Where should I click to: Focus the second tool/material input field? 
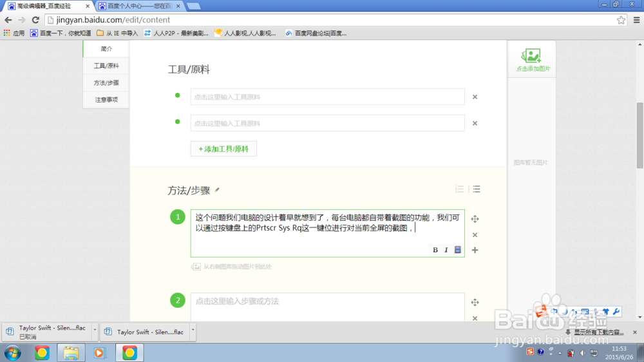(x=327, y=123)
